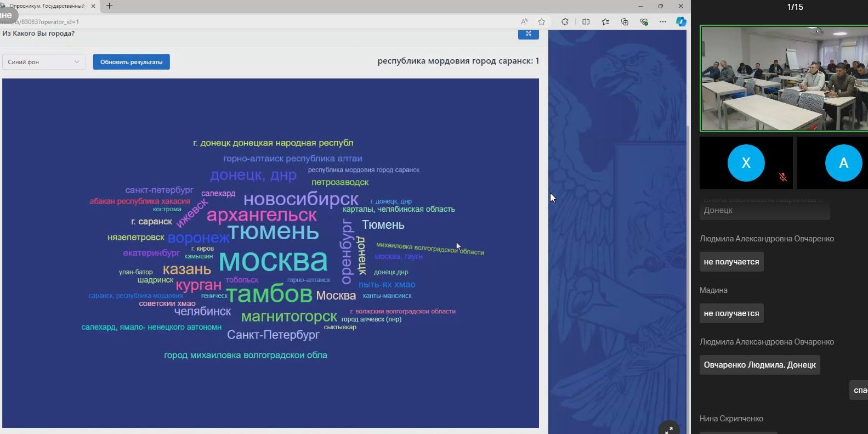Select the conference room video thumbnail
The height and width of the screenshot is (434, 868).
784,78
